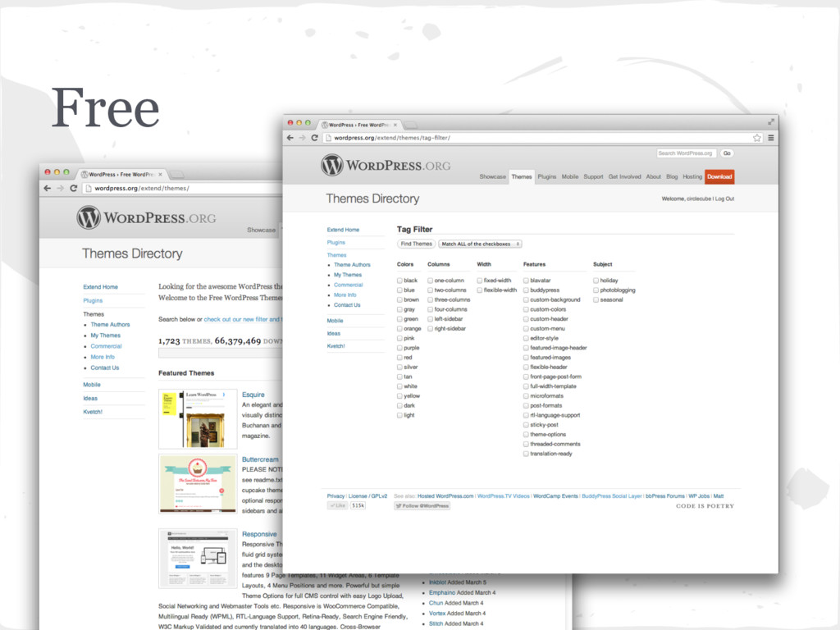Image resolution: width=840 pixels, height=630 pixels.
Task: Enable the sticky-post checkbox
Action: coord(526,425)
